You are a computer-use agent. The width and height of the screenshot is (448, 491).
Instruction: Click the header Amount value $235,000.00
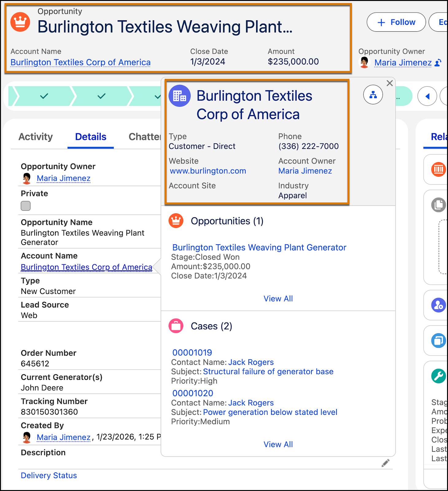click(x=293, y=62)
